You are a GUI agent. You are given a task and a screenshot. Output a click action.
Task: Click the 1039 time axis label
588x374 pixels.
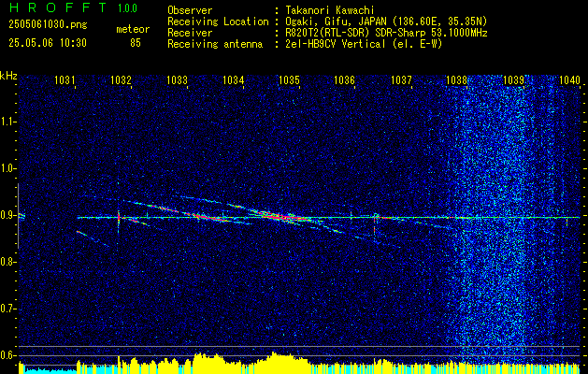513,79
